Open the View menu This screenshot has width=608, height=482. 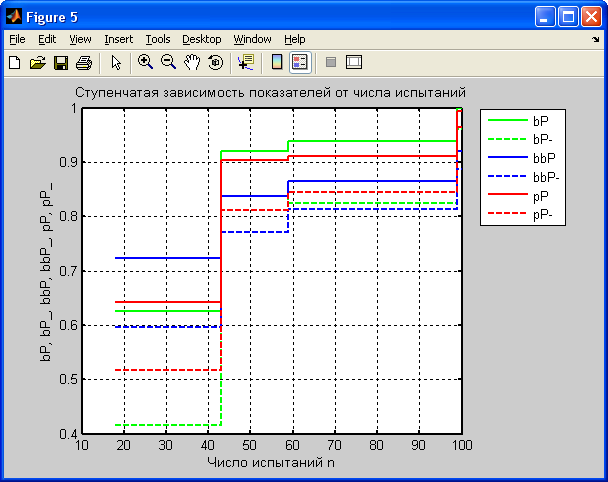pyautogui.click(x=80, y=39)
